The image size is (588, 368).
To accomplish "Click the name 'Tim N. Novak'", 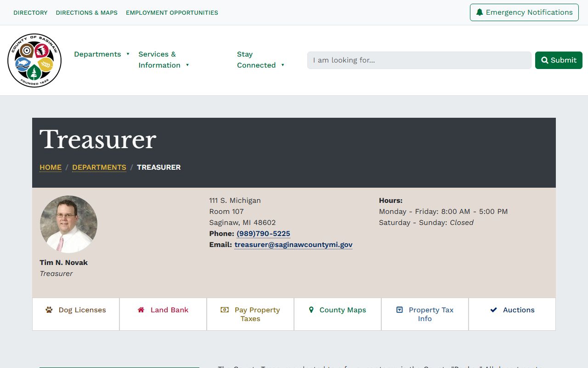I will coord(63,263).
